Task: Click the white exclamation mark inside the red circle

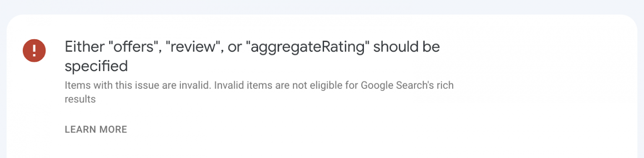Action: click(34, 50)
